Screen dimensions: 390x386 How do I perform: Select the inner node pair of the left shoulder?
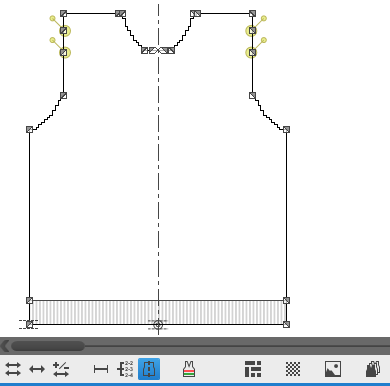click(x=120, y=14)
